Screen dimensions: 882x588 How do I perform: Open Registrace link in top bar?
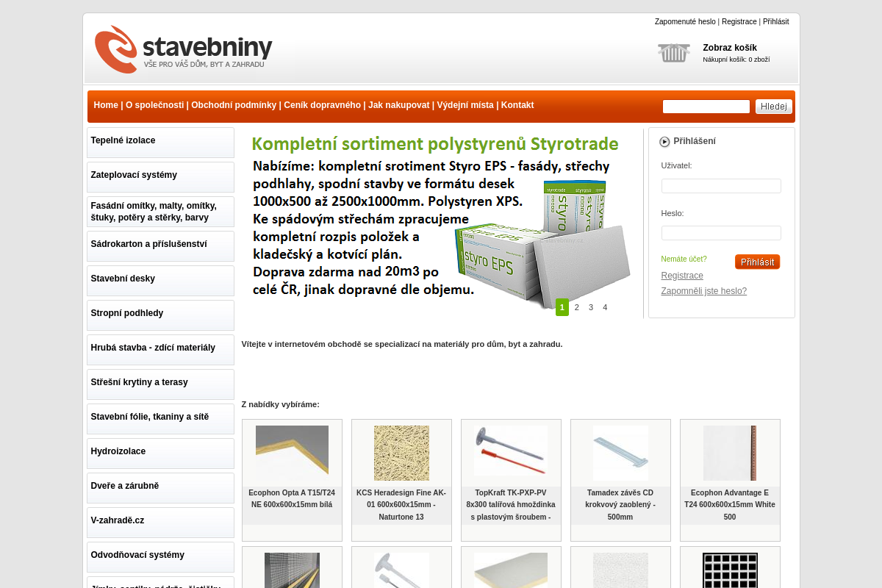point(739,21)
